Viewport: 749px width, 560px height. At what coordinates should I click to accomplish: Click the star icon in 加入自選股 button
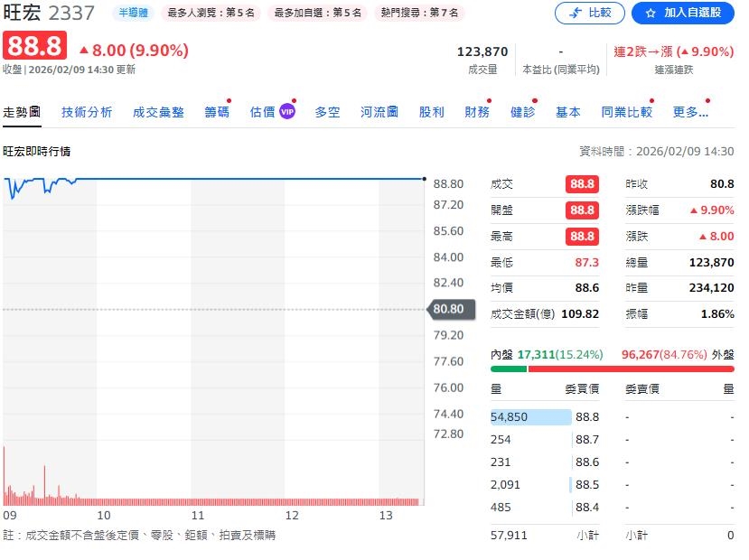pyautogui.click(x=649, y=14)
